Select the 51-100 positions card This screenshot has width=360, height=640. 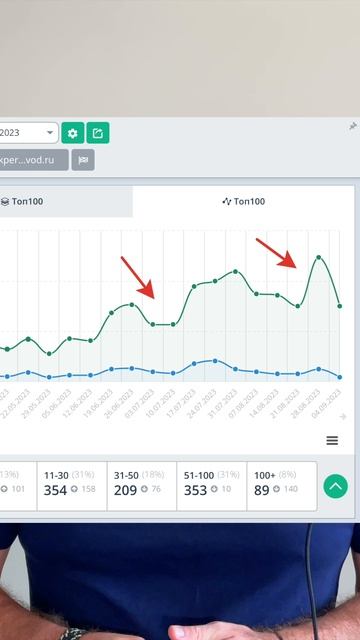pyautogui.click(x=212, y=486)
